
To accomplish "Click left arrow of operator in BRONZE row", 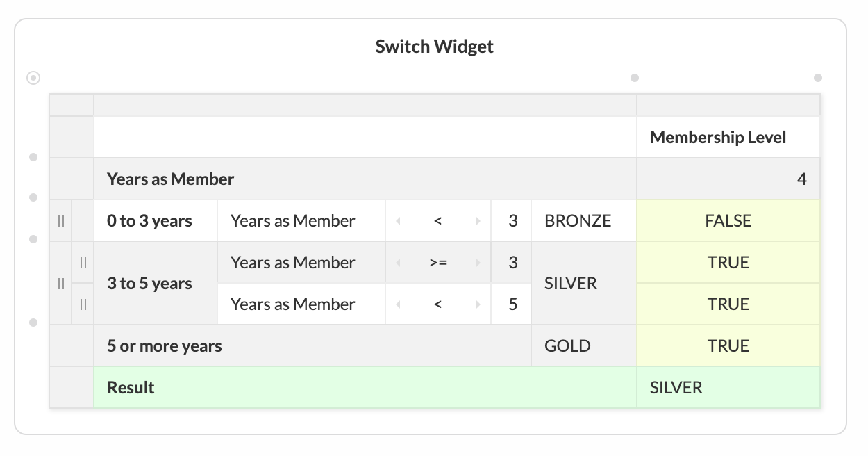I will pyautogui.click(x=399, y=221).
